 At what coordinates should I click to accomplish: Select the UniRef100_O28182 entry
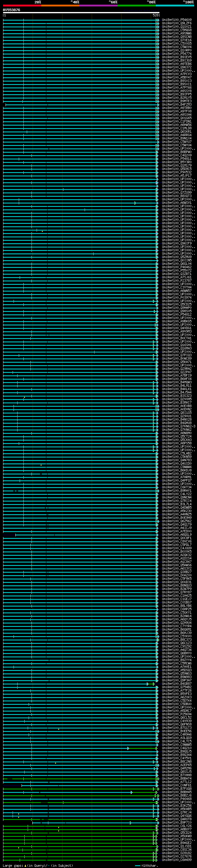(x=177, y=853)
